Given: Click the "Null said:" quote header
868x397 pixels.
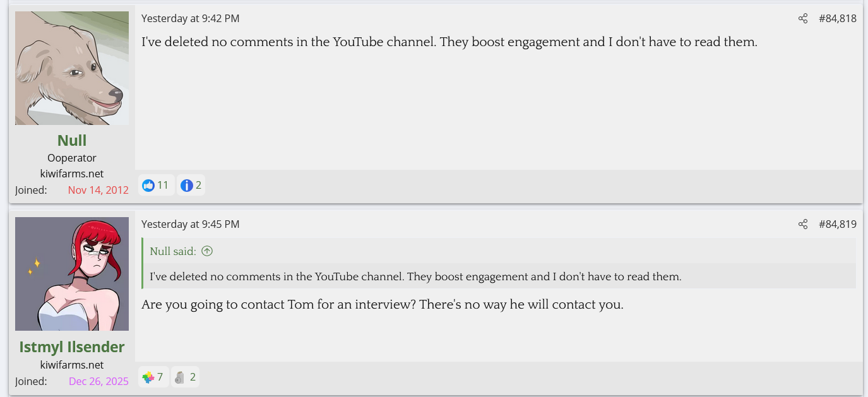Looking at the screenshot, I should tap(173, 251).
